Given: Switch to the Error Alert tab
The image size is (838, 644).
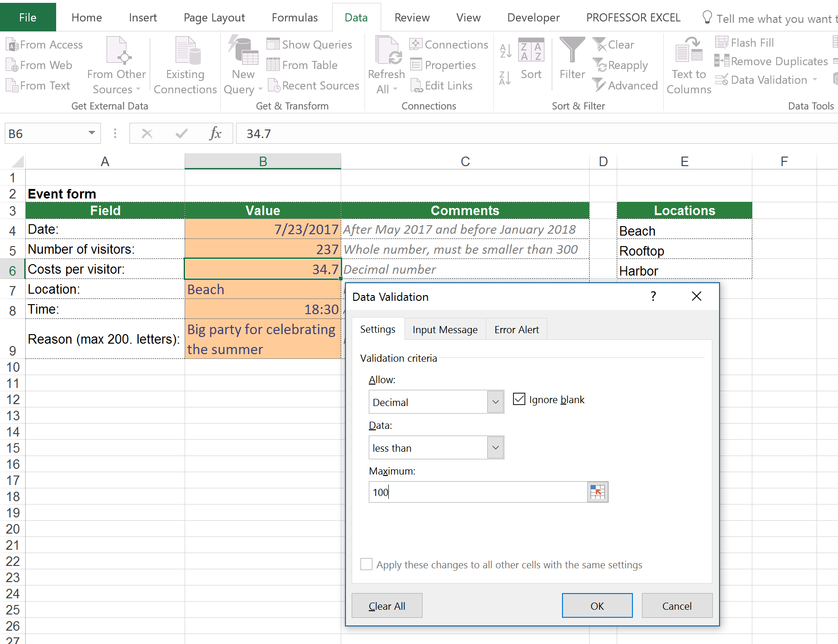Looking at the screenshot, I should pyautogui.click(x=516, y=329).
